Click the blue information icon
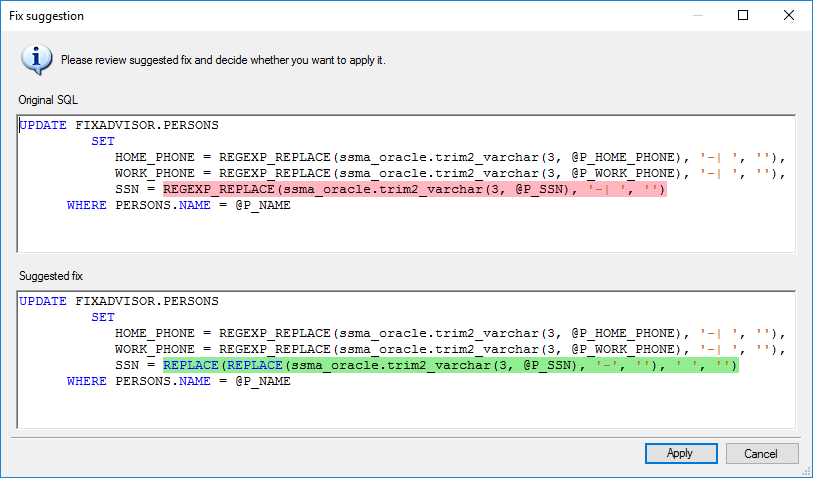 (36, 60)
